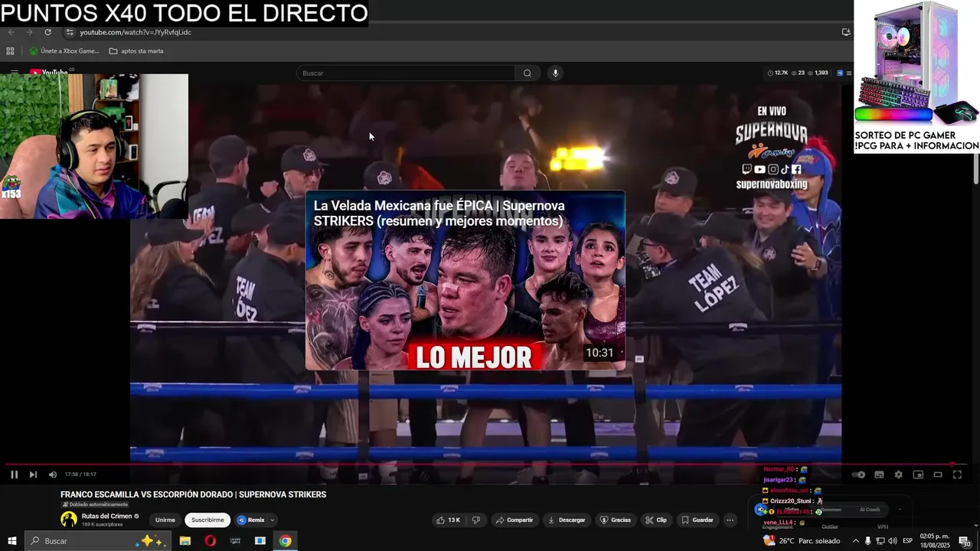
Task: Switch ESP keyboard language
Action: pos(908,541)
